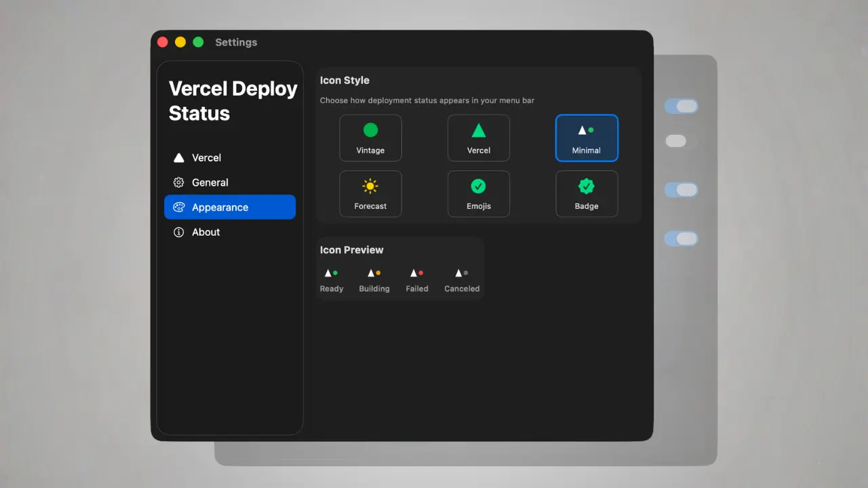Select the Emojis icon style
Image resolution: width=868 pixels, height=488 pixels.
pyautogui.click(x=478, y=194)
